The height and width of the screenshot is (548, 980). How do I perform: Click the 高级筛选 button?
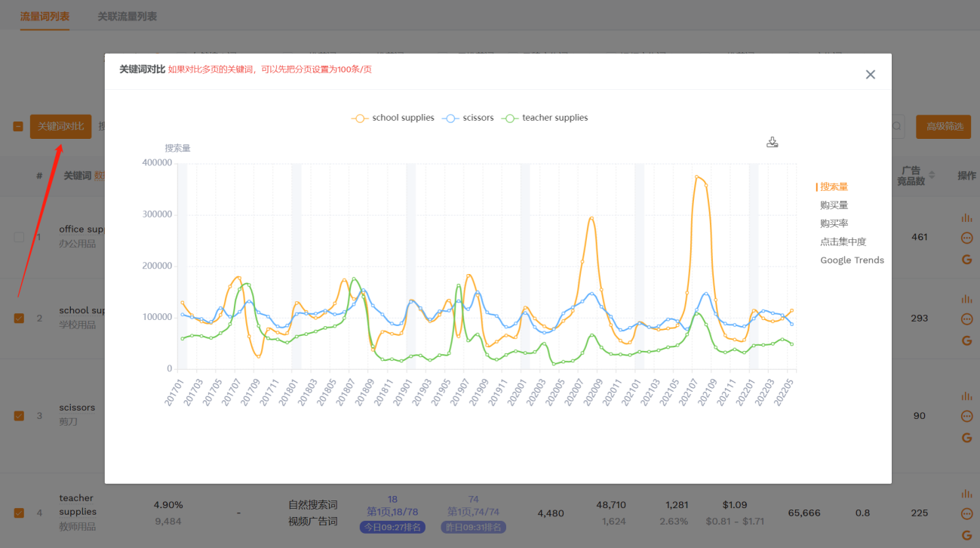pos(943,127)
